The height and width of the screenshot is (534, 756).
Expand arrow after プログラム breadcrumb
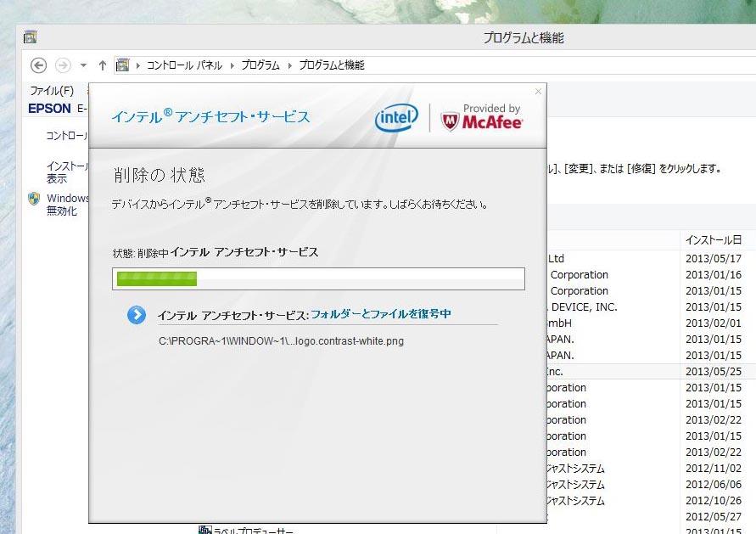(x=290, y=65)
